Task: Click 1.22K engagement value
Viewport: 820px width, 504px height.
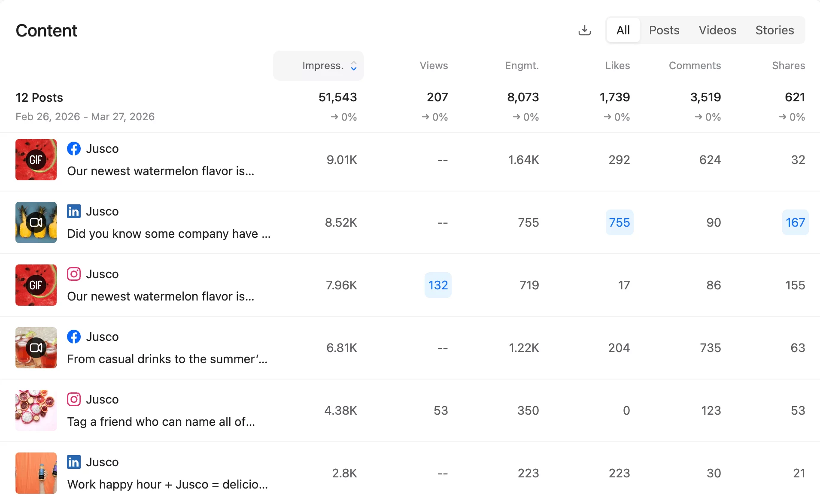Action: (x=524, y=348)
